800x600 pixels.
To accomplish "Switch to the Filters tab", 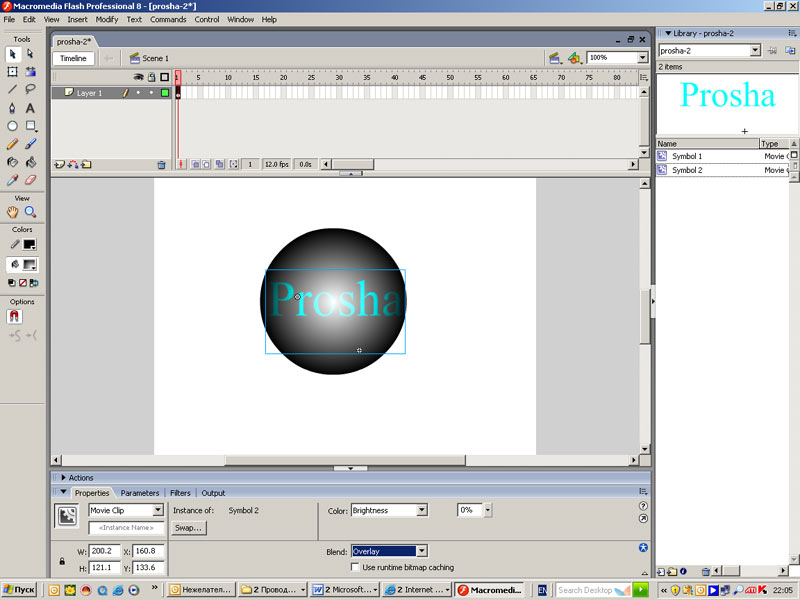I will (180, 493).
